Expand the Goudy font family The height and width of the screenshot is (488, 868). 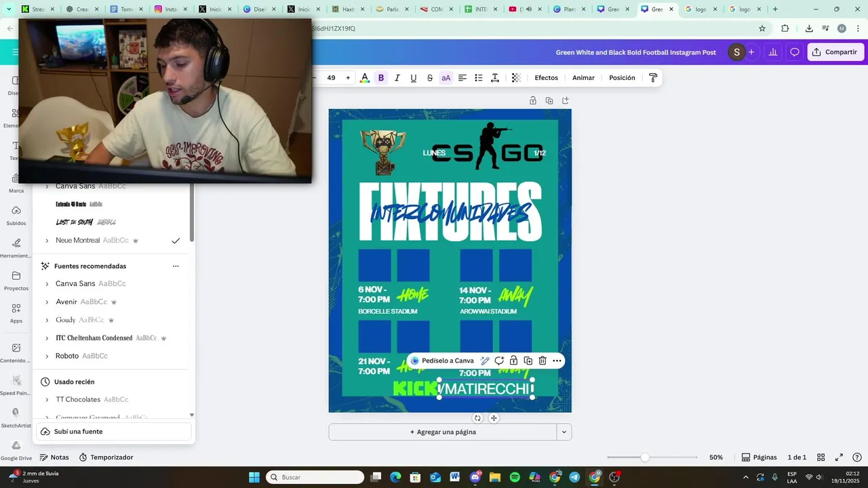point(47,320)
